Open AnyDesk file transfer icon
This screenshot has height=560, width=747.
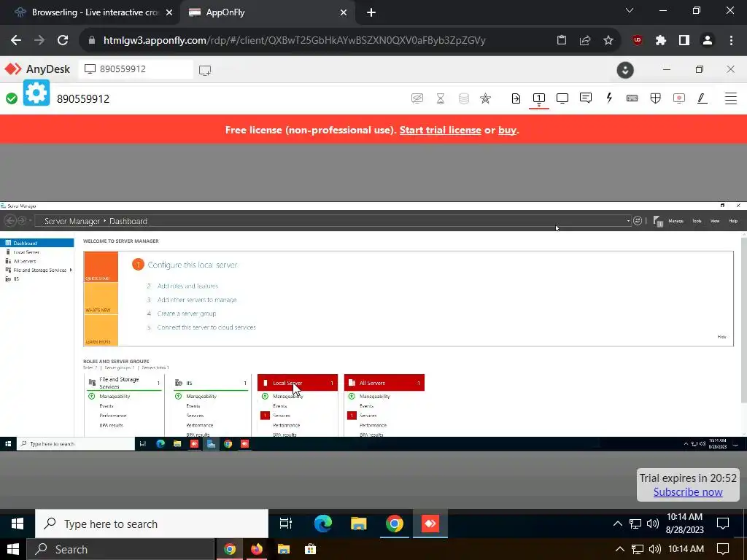pos(516,98)
